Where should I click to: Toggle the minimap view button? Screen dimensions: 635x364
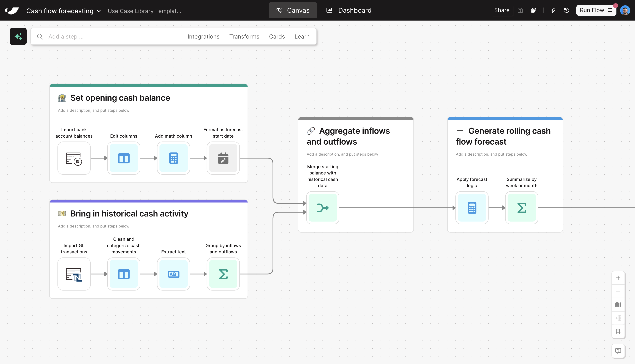[x=618, y=305]
